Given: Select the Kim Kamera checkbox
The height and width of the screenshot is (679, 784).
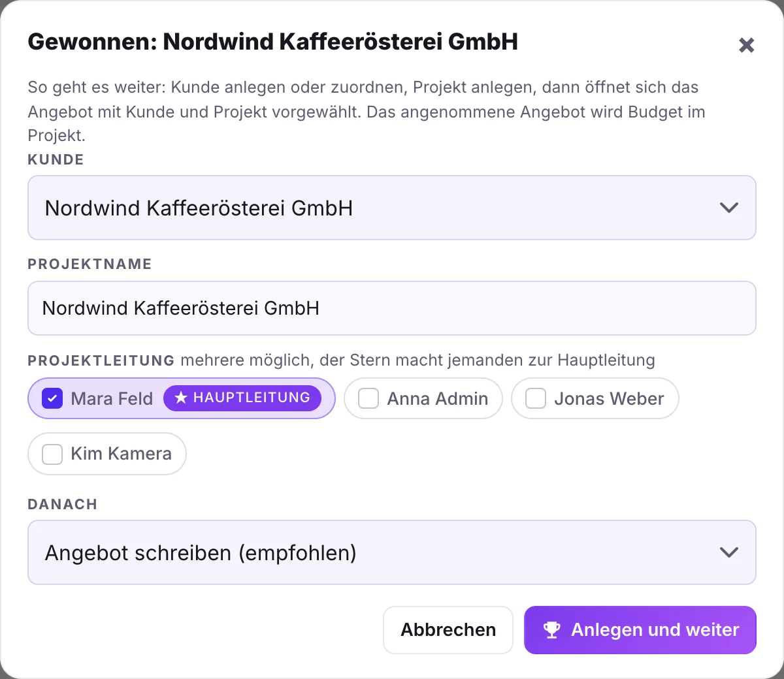Looking at the screenshot, I should tap(52, 453).
